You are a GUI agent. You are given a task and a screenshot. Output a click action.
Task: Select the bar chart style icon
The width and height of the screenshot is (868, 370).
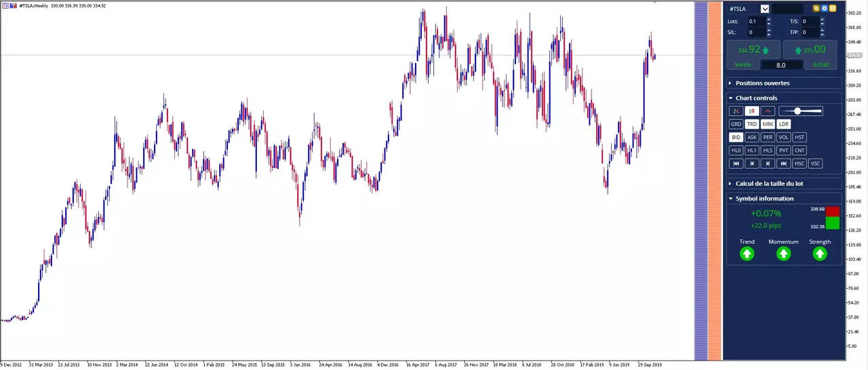pyautogui.click(x=736, y=111)
